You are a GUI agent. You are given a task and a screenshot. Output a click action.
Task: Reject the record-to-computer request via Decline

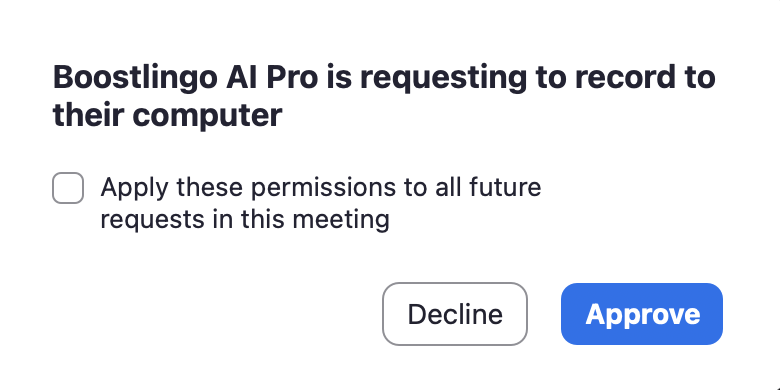[x=455, y=314]
